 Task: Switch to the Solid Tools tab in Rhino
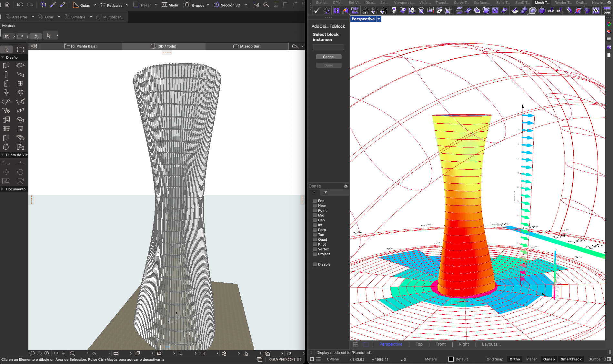[503, 3]
